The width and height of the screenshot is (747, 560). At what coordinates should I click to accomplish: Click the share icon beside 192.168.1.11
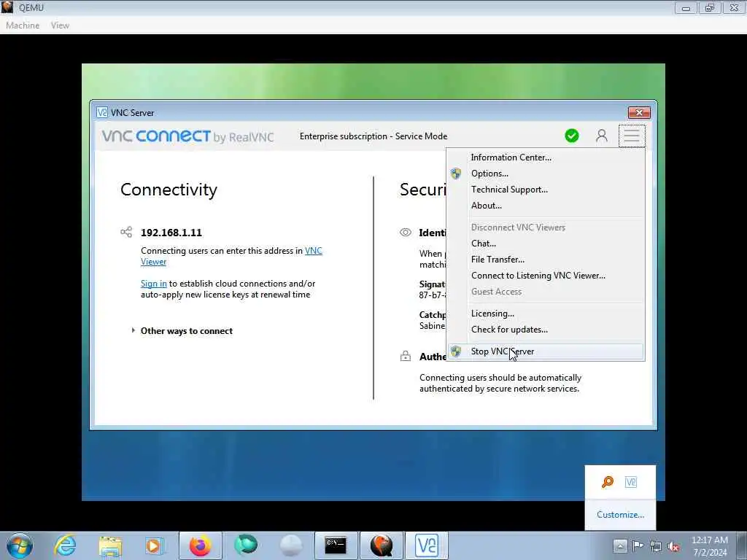pyautogui.click(x=126, y=233)
